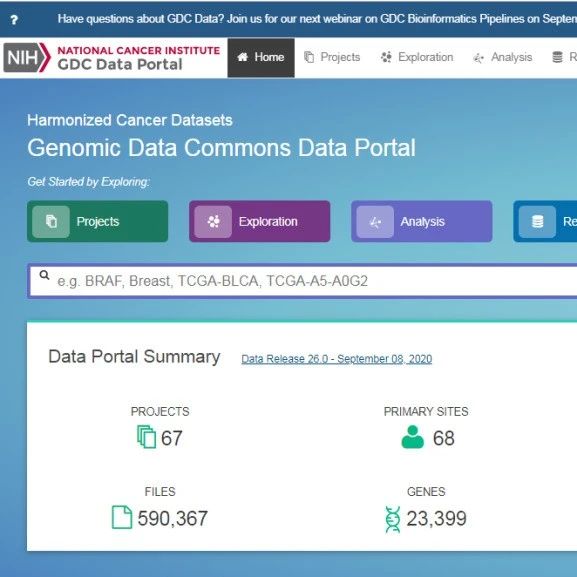Click the genes count 23,399
The image size is (577, 577).
tap(436, 518)
